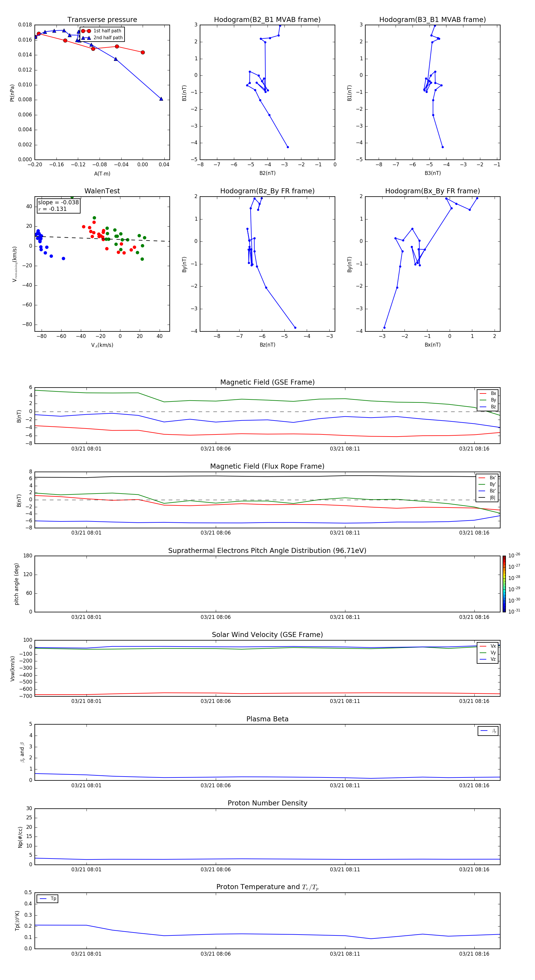Select the '1st half path' legend entry

102,31
